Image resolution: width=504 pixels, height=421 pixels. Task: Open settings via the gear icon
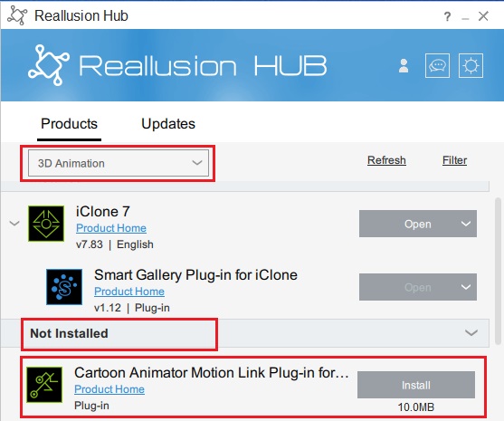(471, 65)
